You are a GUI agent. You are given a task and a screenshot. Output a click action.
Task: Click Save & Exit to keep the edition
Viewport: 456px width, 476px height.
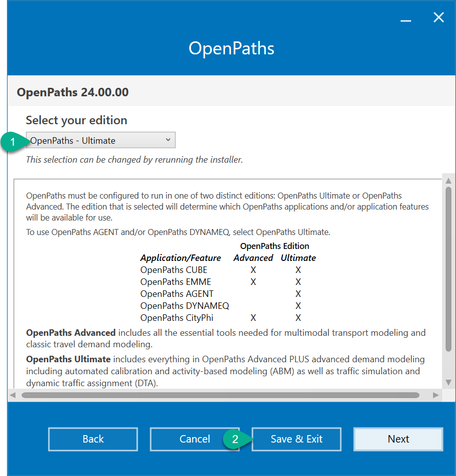pyautogui.click(x=296, y=439)
